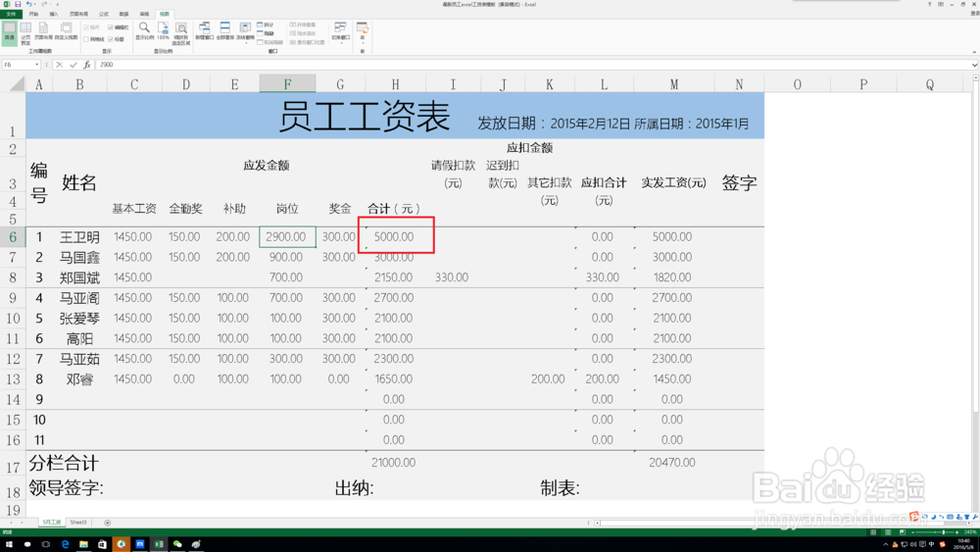Open Microsoft Edge from the taskbar

tap(65, 544)
